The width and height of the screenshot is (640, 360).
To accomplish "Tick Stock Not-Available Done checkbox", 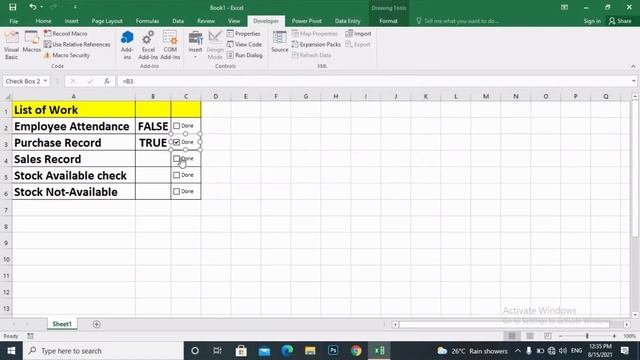I will point(176,191).
